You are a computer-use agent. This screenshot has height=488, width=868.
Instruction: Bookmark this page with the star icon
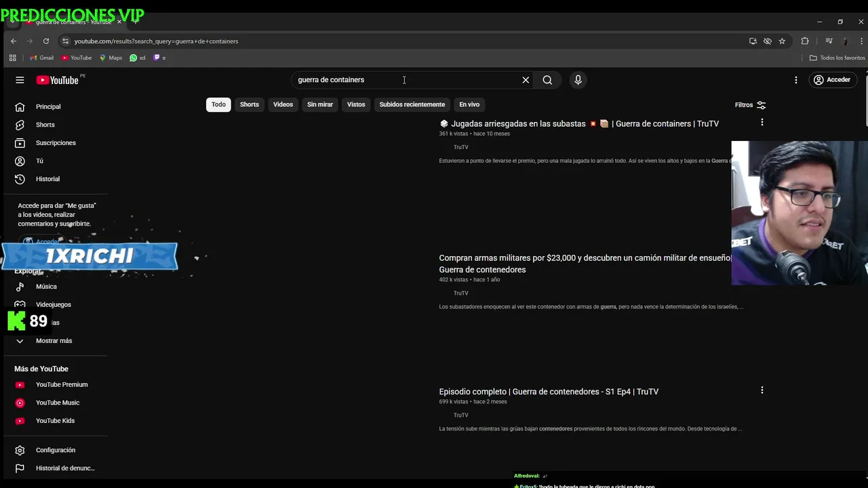point(782,41)
